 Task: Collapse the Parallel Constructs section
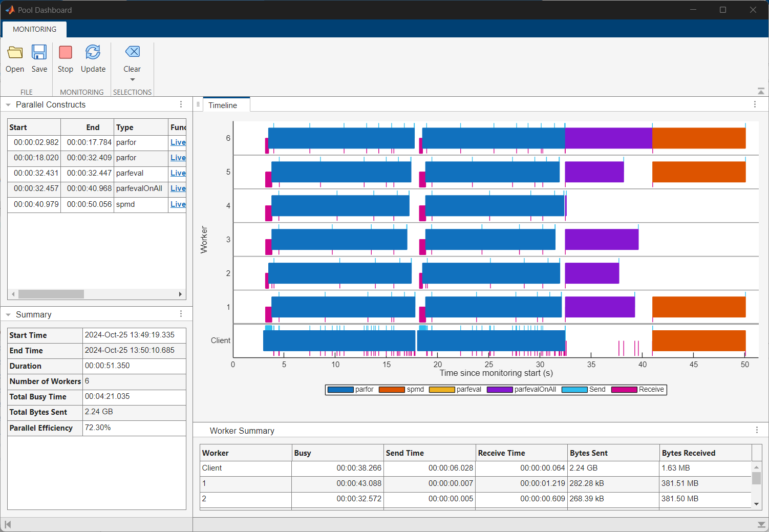[8, 105]
